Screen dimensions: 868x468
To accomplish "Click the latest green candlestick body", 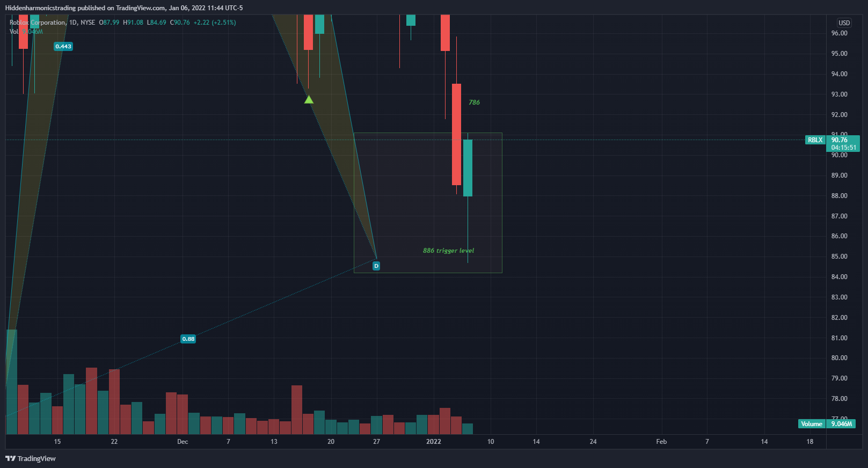I will [x=468, y=168].
